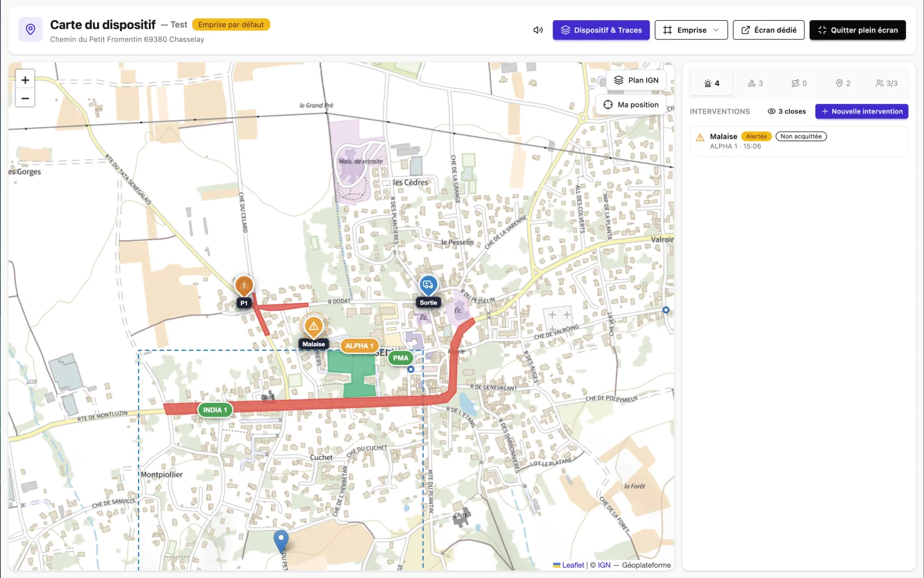
Task: Switch to the tab showing 3
Action: (755, 83)
